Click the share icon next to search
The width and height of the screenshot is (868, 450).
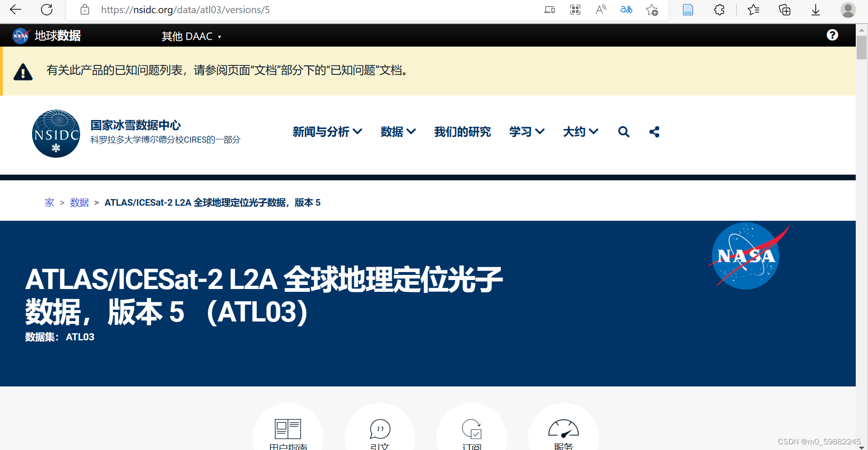[x=654, y=132]
